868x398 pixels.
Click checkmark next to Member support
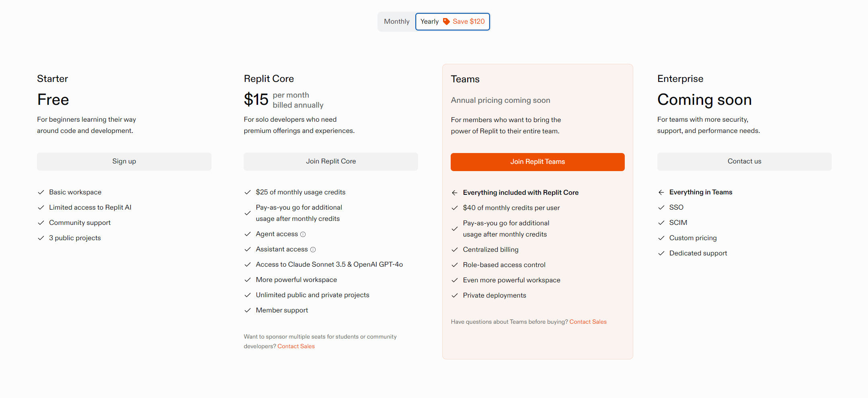pos(248,310)
